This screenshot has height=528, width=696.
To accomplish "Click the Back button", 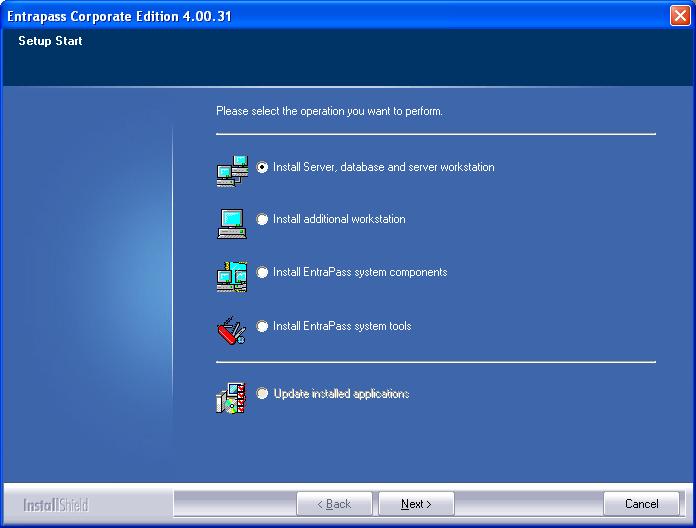I will pos(334,504).
